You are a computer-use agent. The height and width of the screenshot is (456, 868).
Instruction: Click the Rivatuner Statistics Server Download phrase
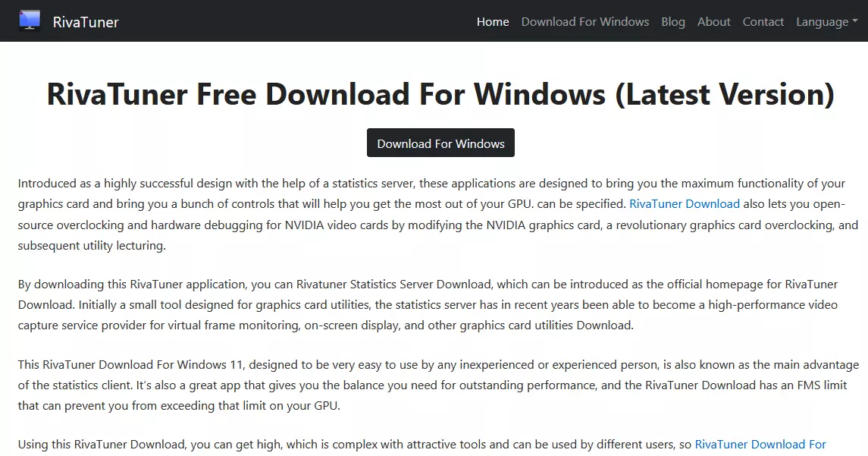coord(393,285)
